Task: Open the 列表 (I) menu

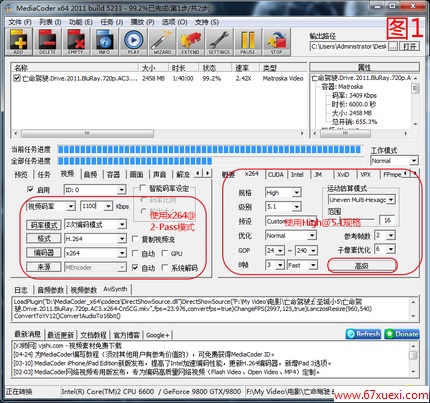Action: pos(50,22)
